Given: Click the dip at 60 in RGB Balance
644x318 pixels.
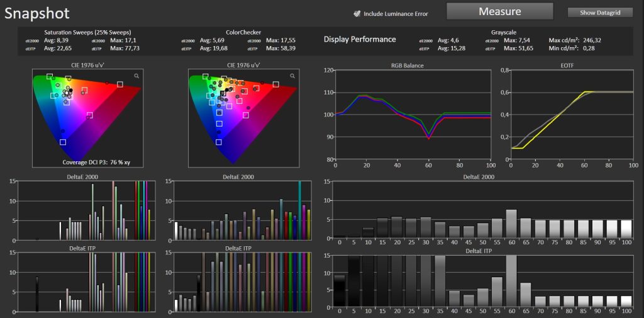Looking at the screenshot, I should point(428,136).
